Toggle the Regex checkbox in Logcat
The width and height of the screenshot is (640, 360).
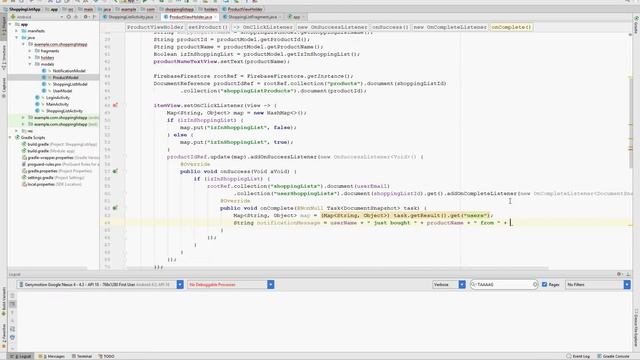(x=544, y=284)
